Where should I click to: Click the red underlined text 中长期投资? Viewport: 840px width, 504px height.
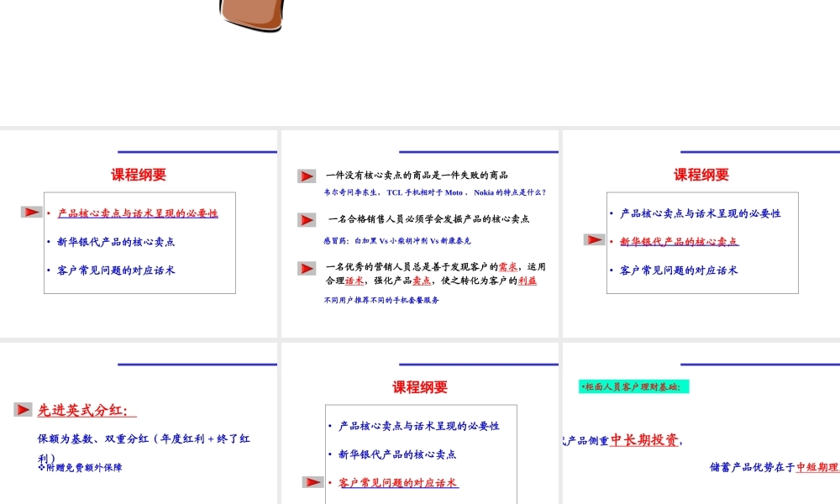tap(644, 439)
